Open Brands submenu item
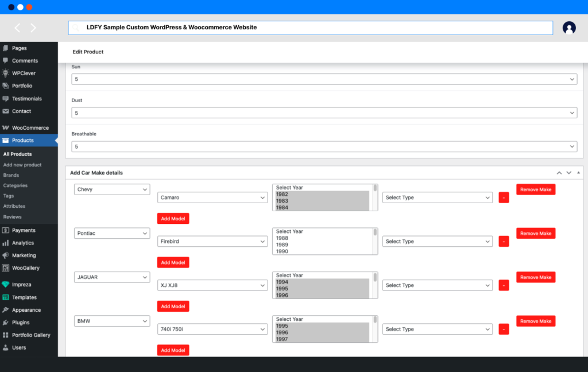This screenshot has width=588, height=372. 11,175
